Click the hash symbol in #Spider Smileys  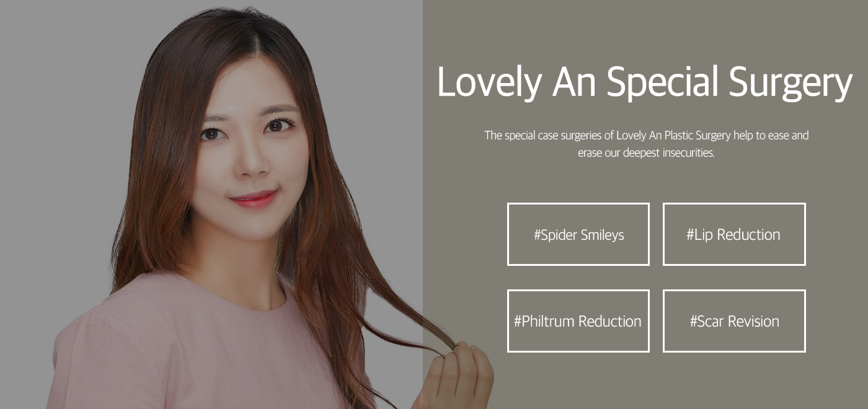(x=537, y=235)
